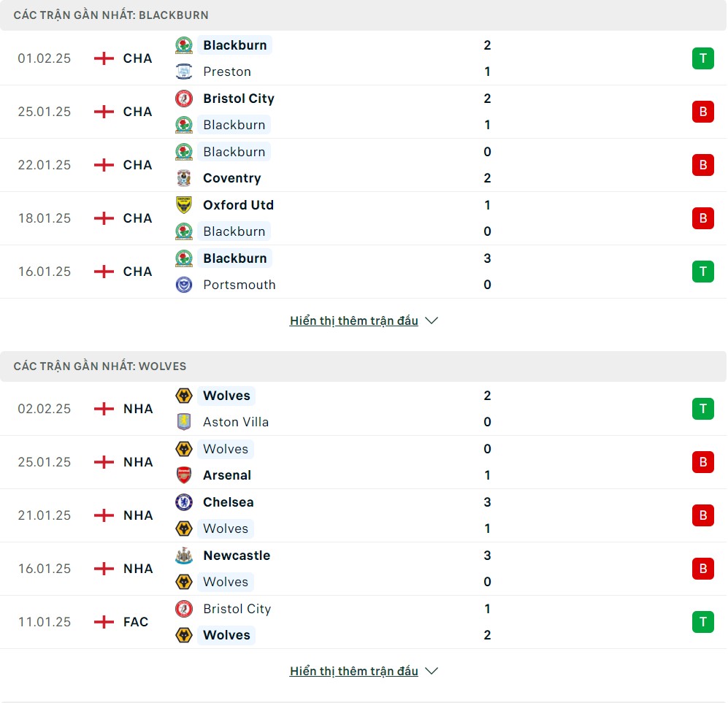The height and width of the screenshot is (703, 728).
Task: Click the Oxford Utd crest icon
Action: [184, 205]
